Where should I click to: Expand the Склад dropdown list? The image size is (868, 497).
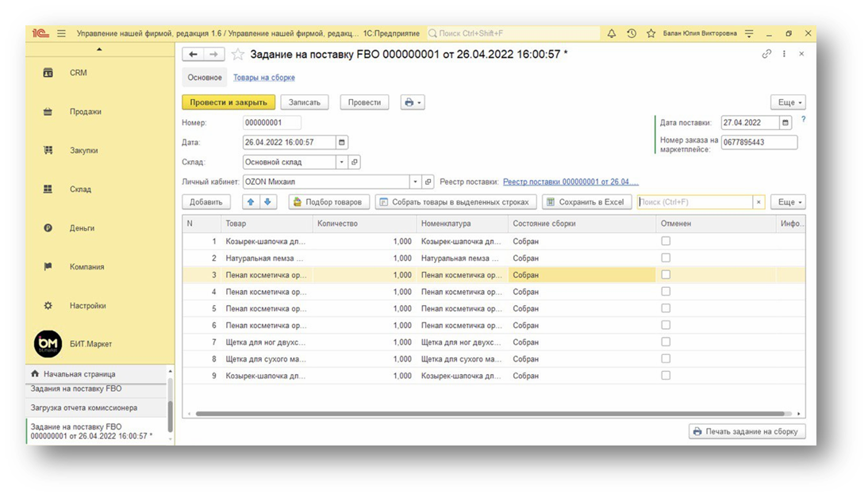pos(342,162)
